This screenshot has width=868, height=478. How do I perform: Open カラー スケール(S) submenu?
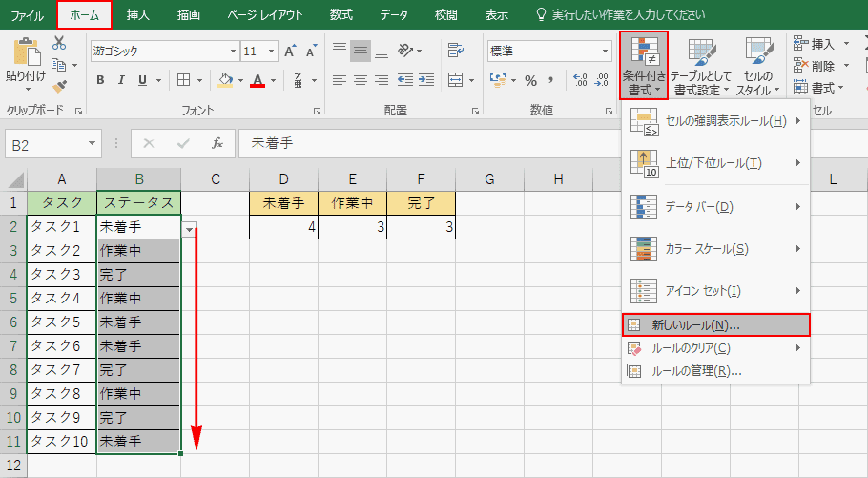point(715,249)
